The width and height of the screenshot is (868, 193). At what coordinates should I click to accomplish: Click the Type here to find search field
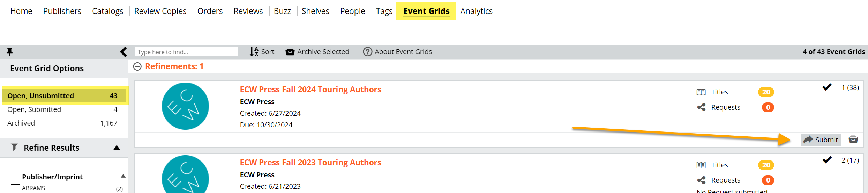pos(186,52)
